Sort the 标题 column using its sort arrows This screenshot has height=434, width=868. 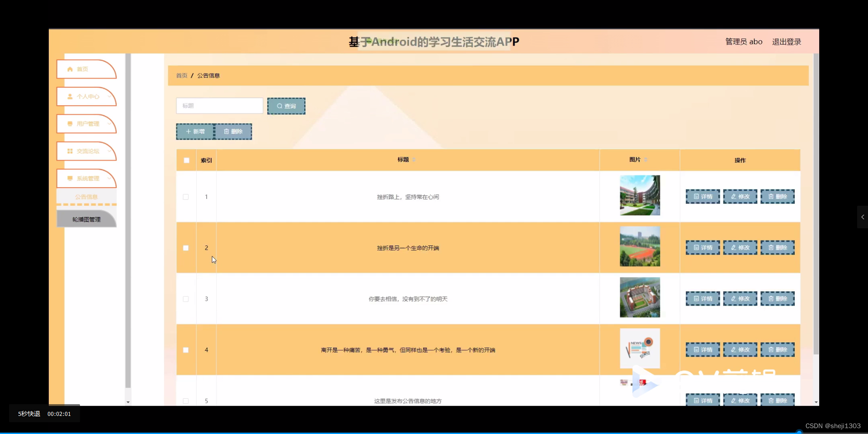[413, 160]
